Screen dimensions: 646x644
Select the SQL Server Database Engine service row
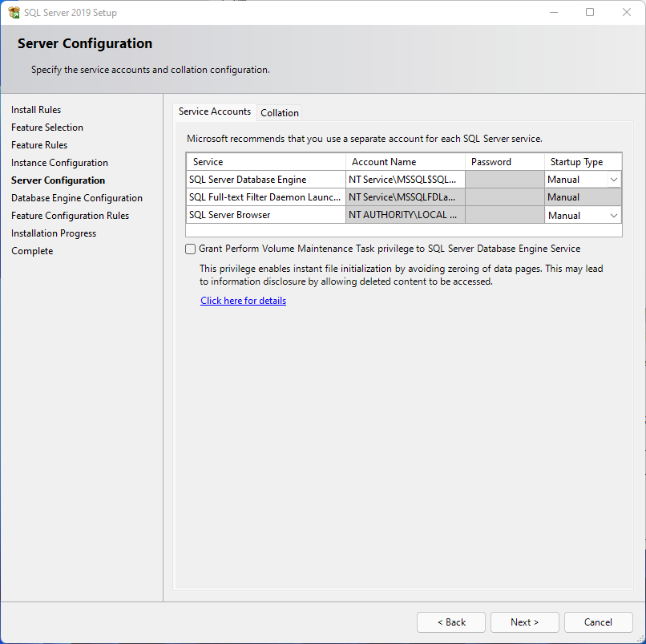pyautogui.click(x=266, y=180)
